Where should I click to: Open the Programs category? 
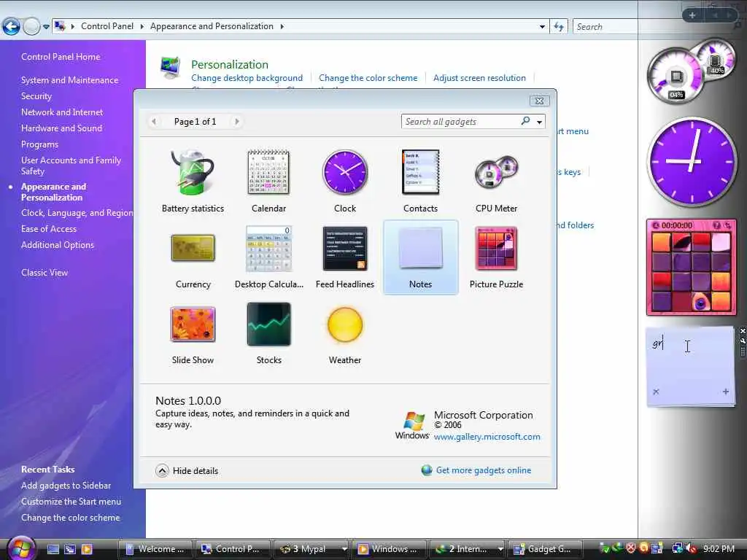[39, 144]
